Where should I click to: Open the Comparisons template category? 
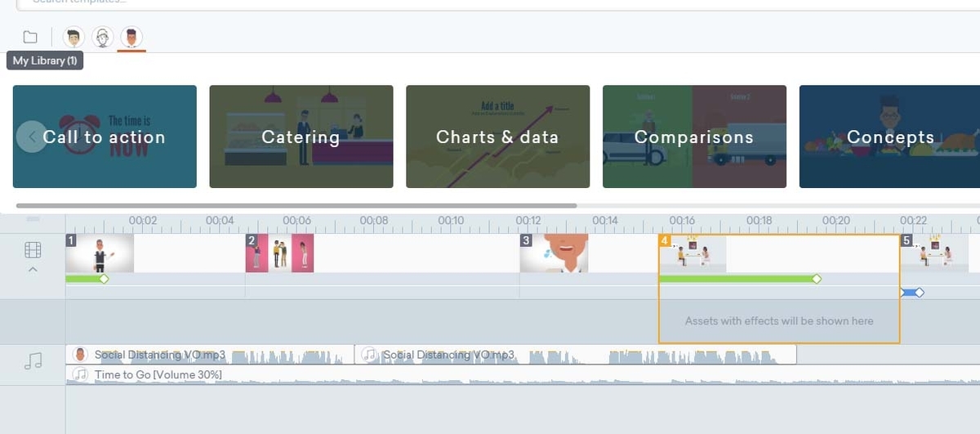click(694, 136)
